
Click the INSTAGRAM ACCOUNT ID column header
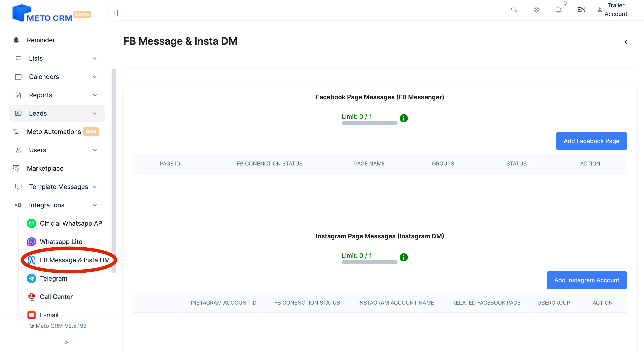[224, 303]
